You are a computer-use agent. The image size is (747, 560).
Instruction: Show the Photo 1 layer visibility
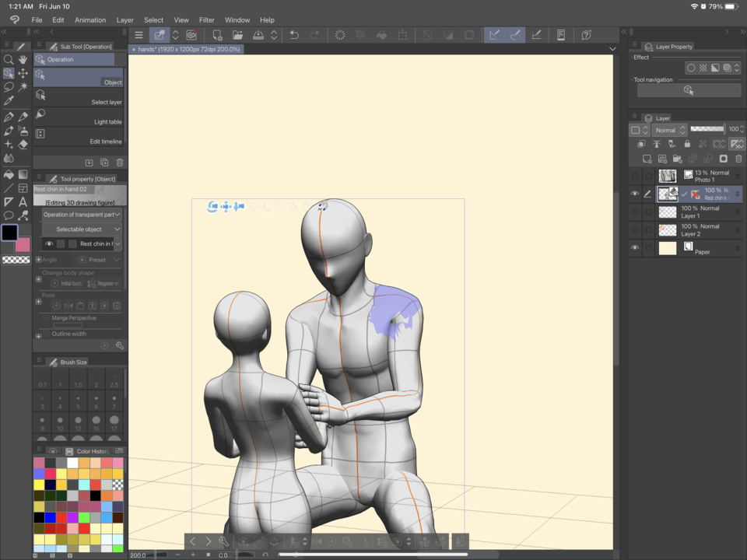click(635, 177)
